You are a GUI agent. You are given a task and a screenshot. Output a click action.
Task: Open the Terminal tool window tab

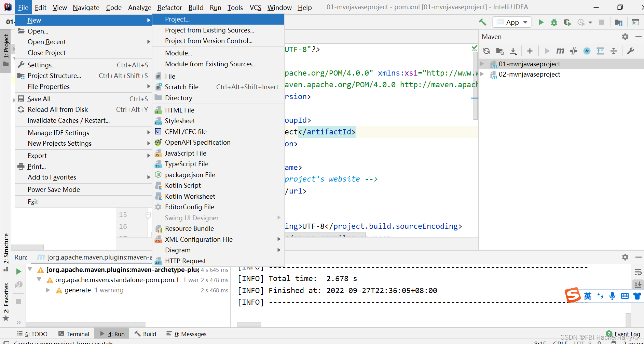(x=74, y=334)
